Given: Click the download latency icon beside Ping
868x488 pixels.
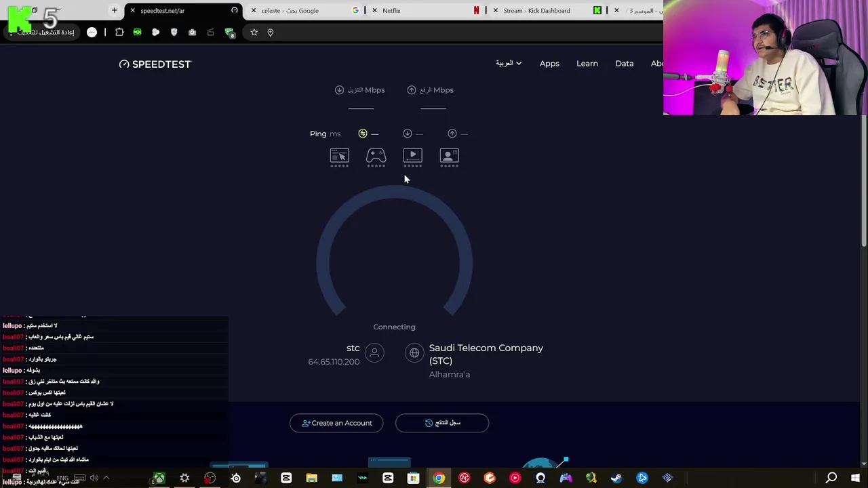Looking at the screenshot, I should (x=407, y=134).
